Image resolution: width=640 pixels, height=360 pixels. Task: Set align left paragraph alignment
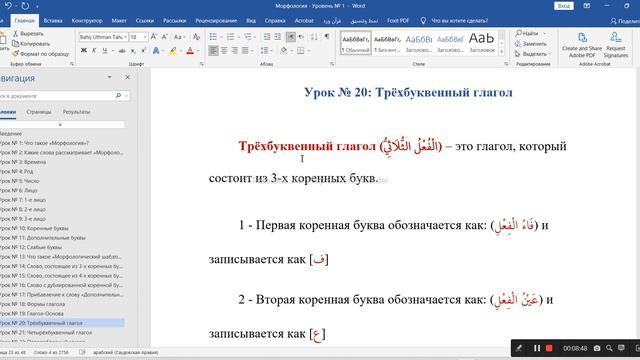[x=213, y=51]
